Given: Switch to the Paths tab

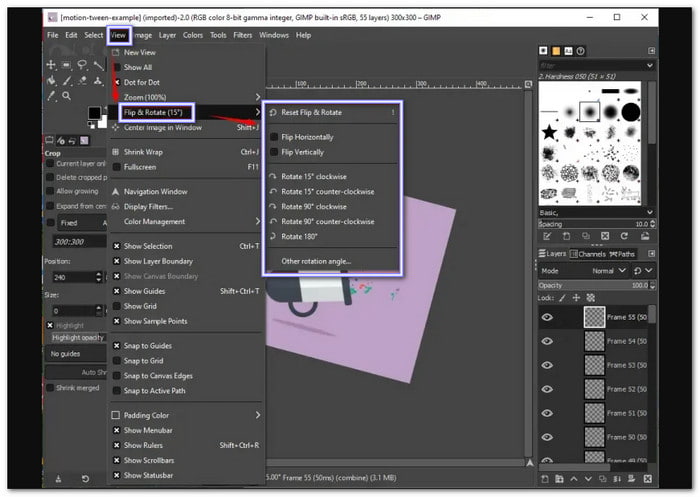Looking at the screenshot, I should 622,254.
